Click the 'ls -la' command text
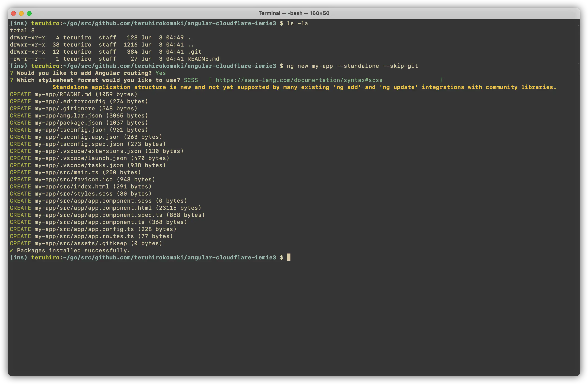The image size is (588, 384). click(x=297, y=23)
